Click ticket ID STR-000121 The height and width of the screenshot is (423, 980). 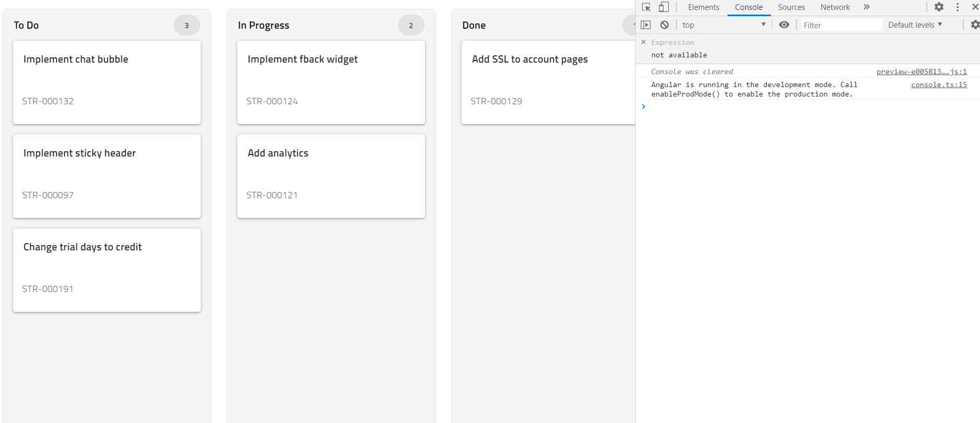pyautogui.click(x=272, y=195)
